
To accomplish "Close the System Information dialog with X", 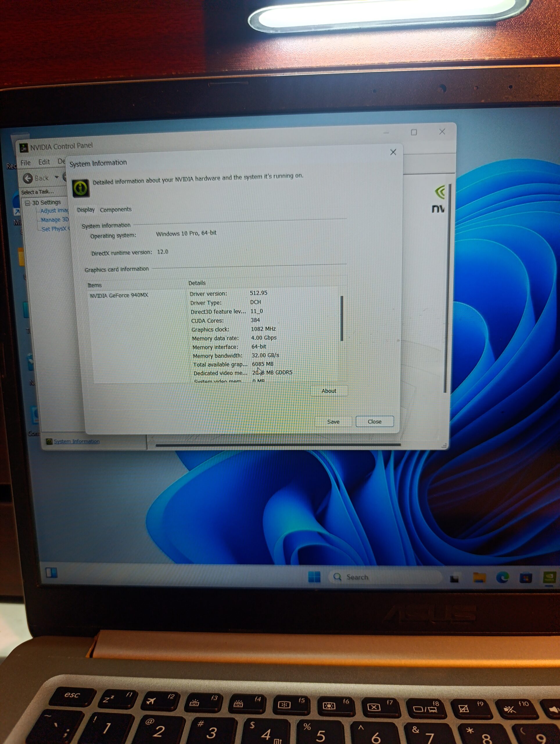I will [393, 152].
